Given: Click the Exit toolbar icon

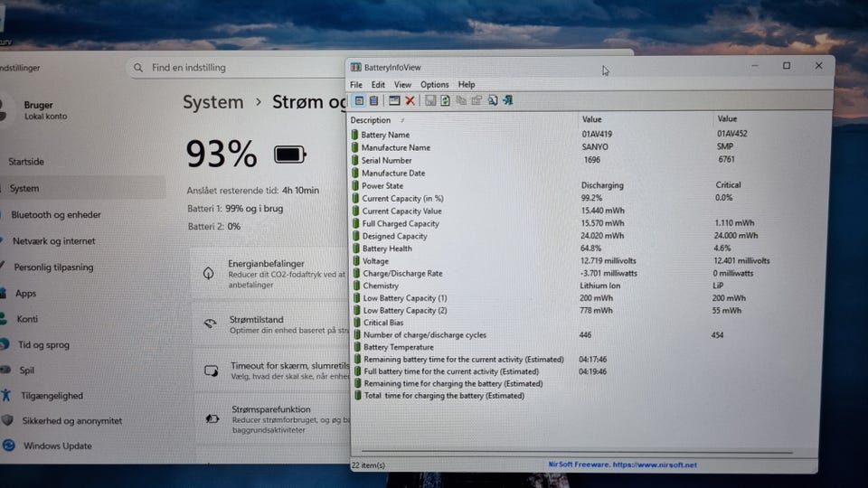Looking at the screenshot, I should pyautogui.click(x=508, y=100).
